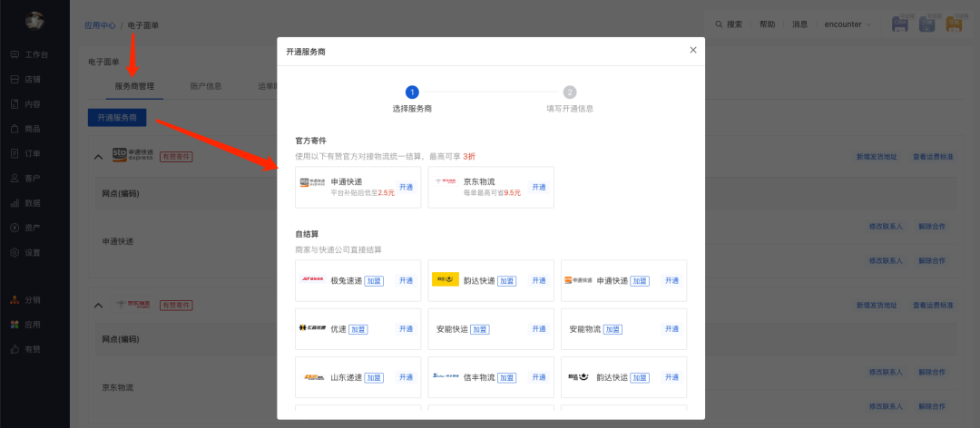Click 开通 for self-settled 申通快递
The width and height of the screenshot is (980, 428).
671,280
